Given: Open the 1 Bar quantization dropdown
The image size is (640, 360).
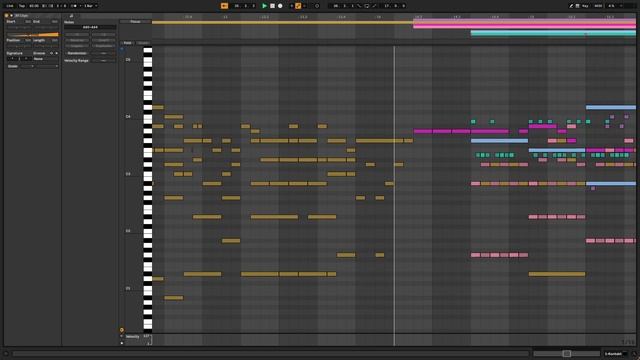Looking at the screenshot, I should (x=90, y=6).
